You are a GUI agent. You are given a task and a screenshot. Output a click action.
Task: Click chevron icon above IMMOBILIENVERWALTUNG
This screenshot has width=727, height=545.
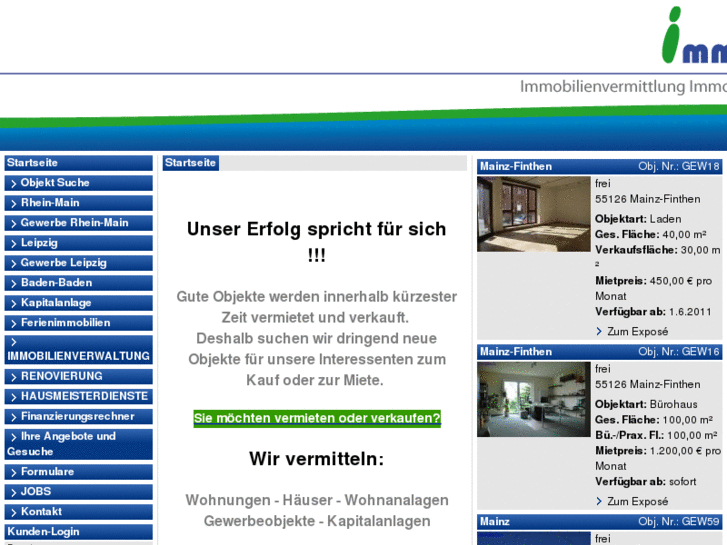pyautogui.click(x=13, y=342)
